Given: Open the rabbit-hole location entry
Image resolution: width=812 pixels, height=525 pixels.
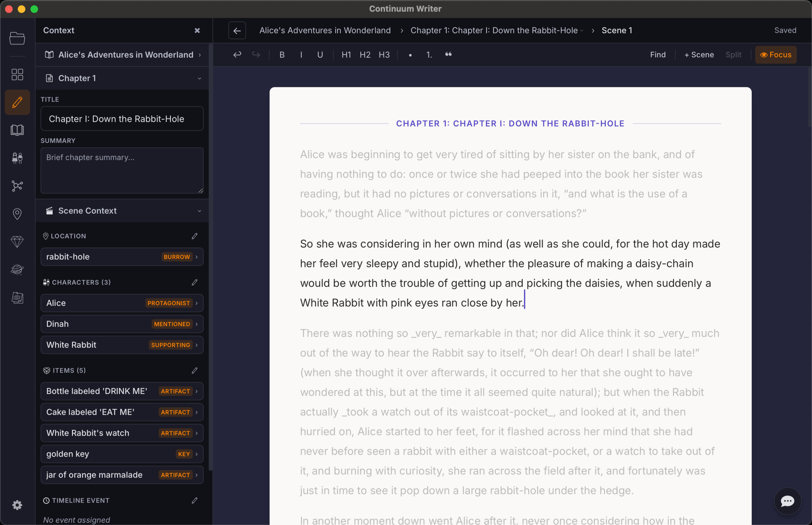Looking at the screenshot, I should pyautogui.click(x=122, y=257).
